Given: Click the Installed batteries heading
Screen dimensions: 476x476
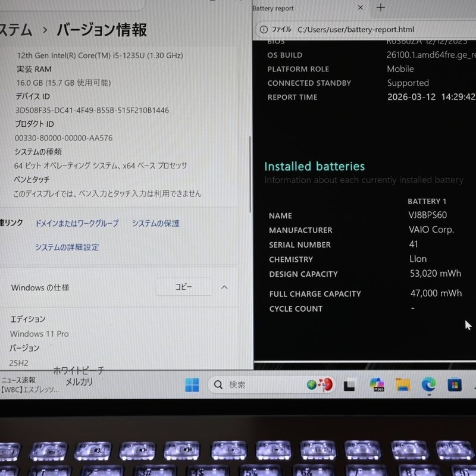Looking at the screenshot, I should click(315, 167).
